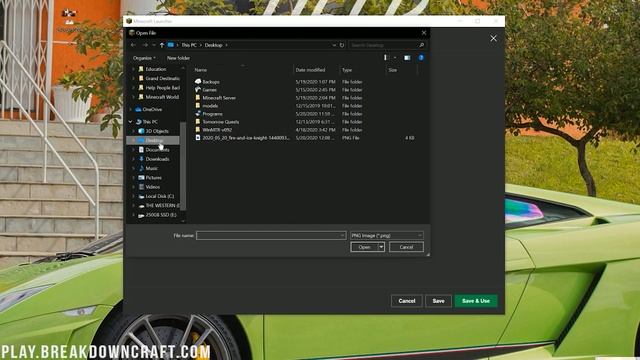Click the 4 KB size cell
640x360 pixels.
click(410, 138)
